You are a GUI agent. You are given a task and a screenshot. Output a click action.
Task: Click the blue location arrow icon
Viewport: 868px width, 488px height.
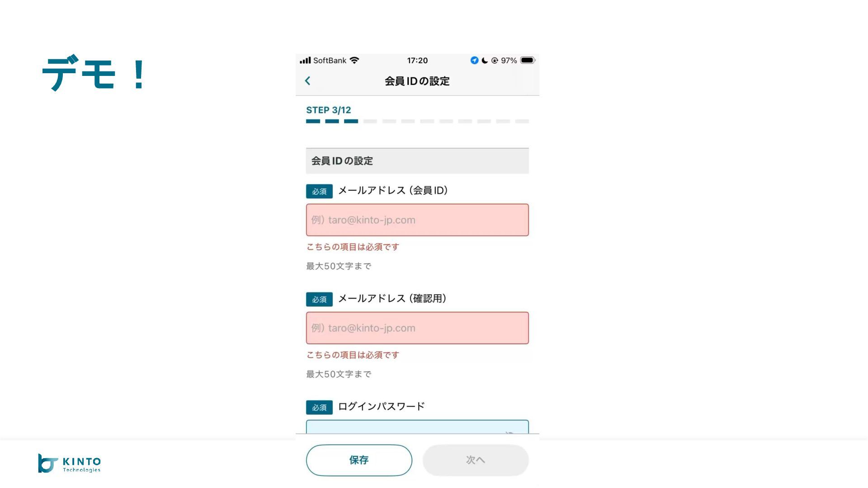[x=474, y=61]
